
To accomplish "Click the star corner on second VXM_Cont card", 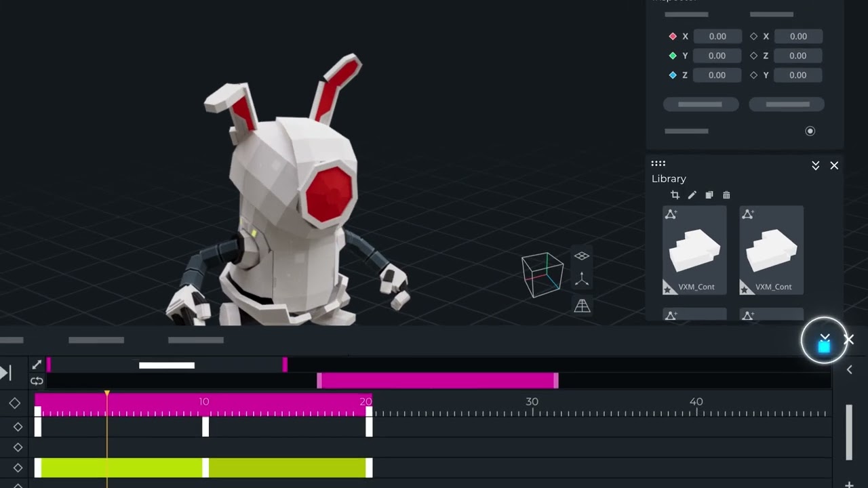I will [x=745, y=289].
